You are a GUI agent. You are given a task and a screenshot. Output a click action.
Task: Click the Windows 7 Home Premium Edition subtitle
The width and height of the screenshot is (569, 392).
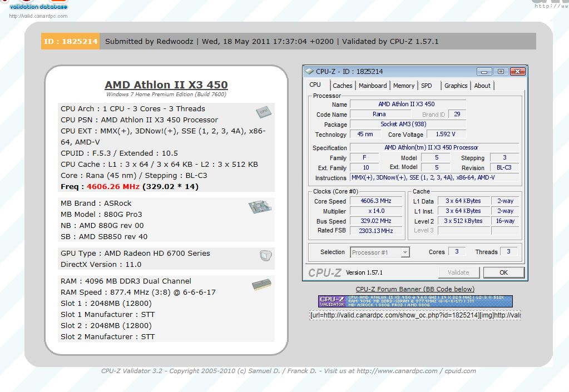[x=166, y=95]
